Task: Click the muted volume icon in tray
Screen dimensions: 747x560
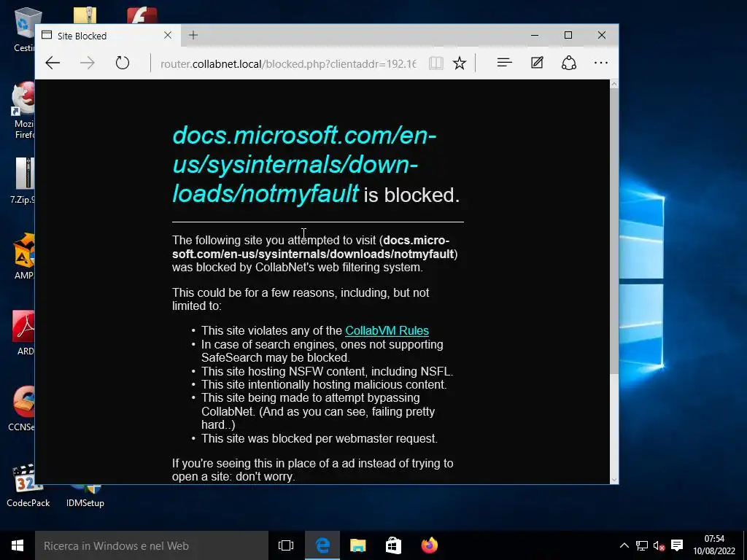Action: pyautogui.click(x=659, y=545)
